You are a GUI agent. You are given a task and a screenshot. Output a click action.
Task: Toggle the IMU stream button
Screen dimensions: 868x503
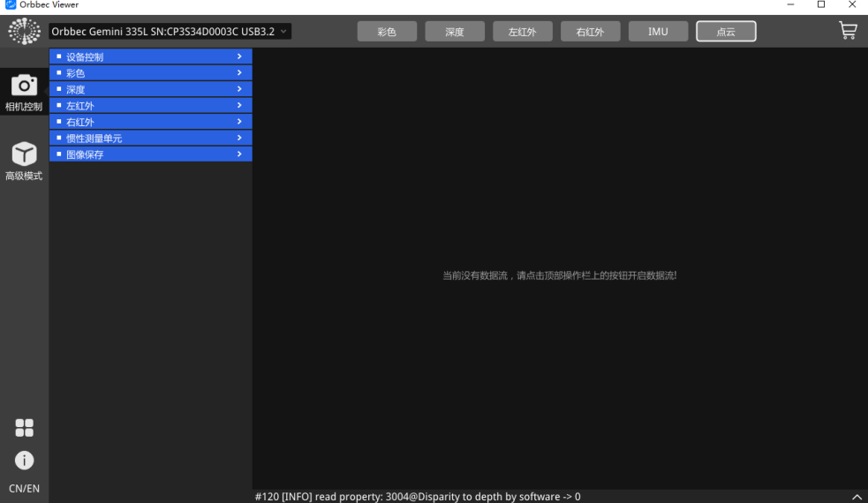658,32
